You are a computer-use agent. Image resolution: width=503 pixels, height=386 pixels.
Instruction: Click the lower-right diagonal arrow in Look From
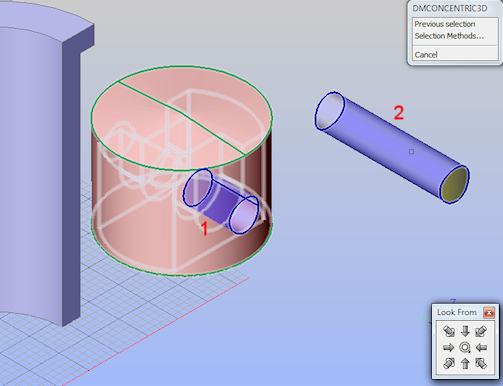point(481,363)
